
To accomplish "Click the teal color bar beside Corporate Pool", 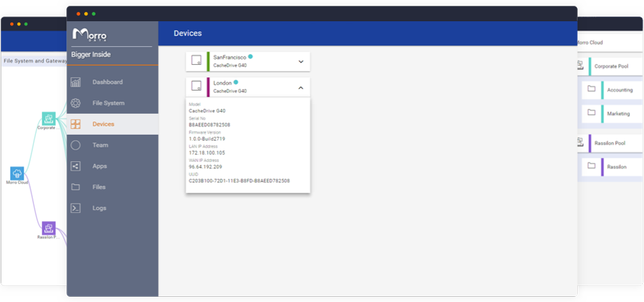I will click(x=590, y=66).
